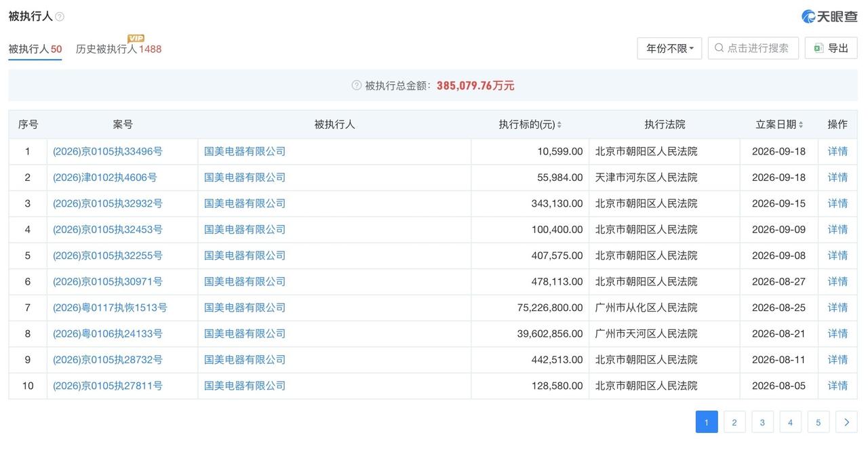Sort by 立案日期 column arrows

pos(801,125)
